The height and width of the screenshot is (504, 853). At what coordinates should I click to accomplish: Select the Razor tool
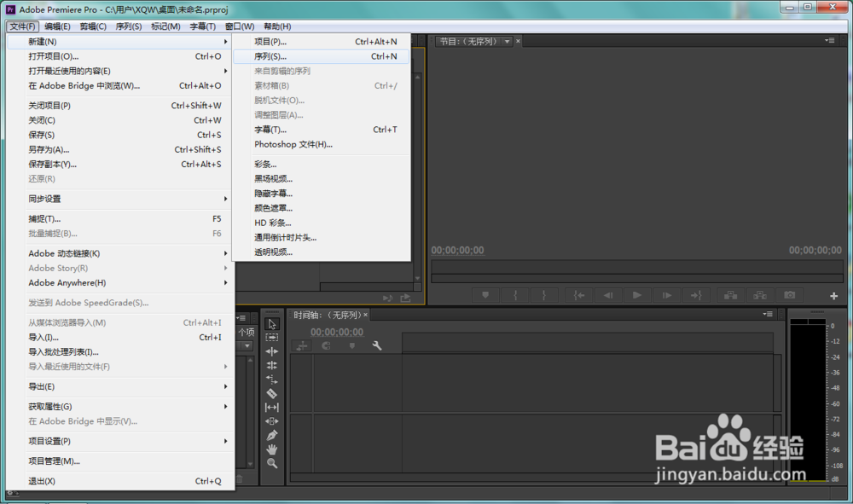(x=272, y=394)
